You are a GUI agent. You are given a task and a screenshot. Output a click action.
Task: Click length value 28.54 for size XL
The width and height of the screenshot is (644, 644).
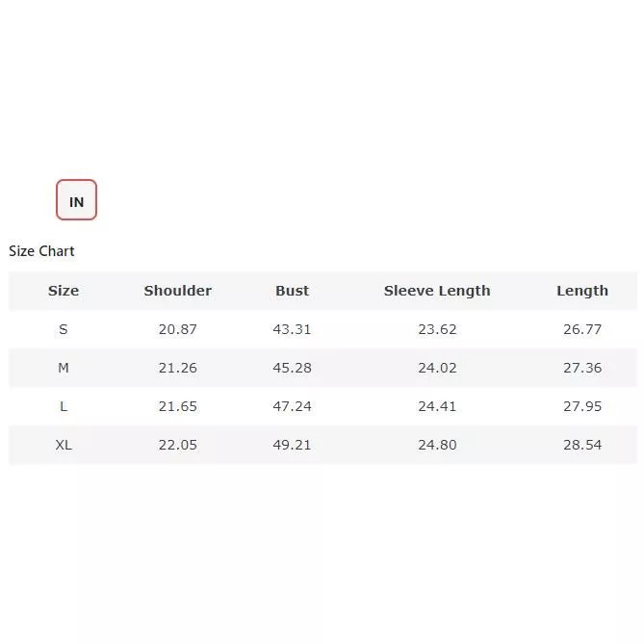581,445
